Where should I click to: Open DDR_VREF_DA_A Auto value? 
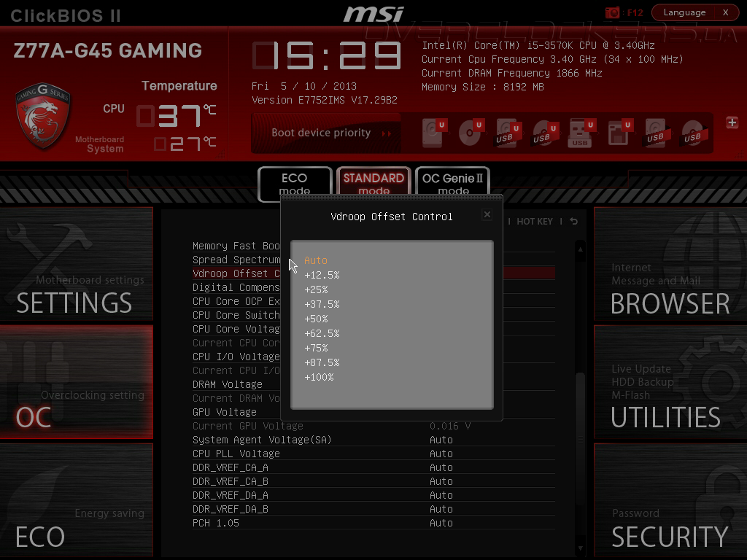coord(441,495)
